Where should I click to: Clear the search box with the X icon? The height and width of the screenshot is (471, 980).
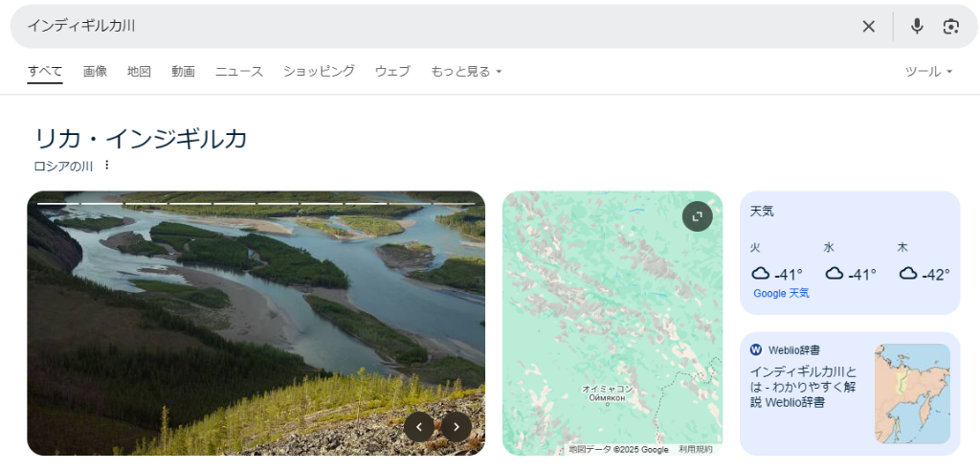pyautogui.click(x=868, y=27)
